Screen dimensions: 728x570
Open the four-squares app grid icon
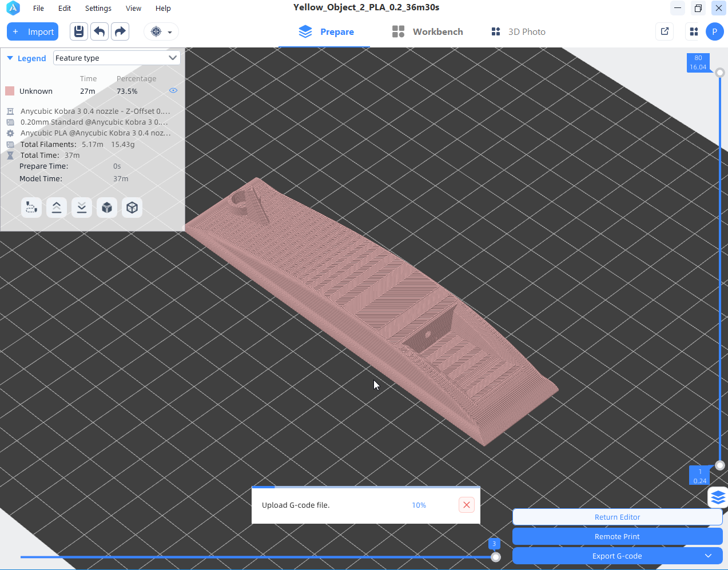coord(694,31)
